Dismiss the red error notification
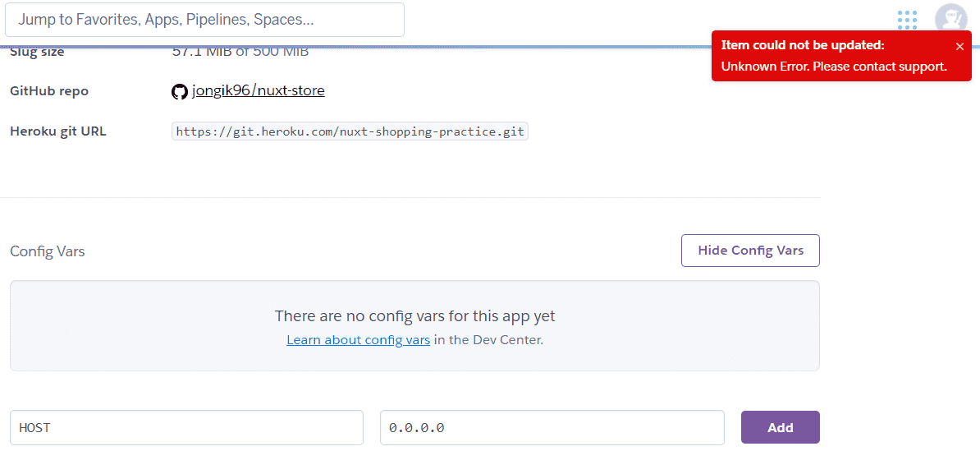The image size is (980, 474). pyautogui.click(x=959, y=47)
